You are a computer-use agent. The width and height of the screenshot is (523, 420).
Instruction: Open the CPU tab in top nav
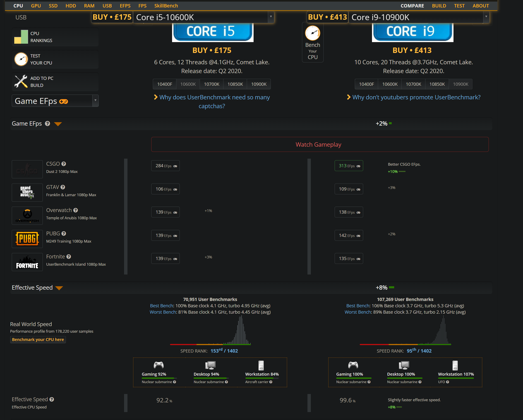point(18,6)
